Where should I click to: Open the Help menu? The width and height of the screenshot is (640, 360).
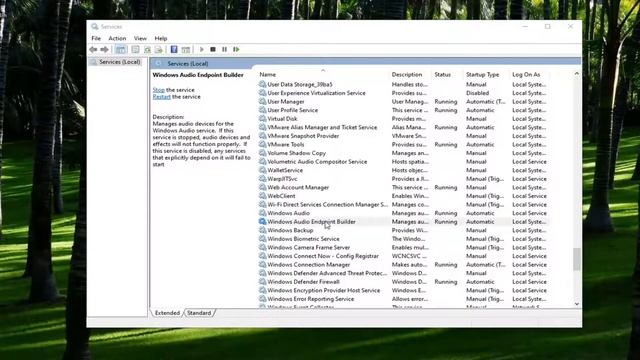coord(161,38)
